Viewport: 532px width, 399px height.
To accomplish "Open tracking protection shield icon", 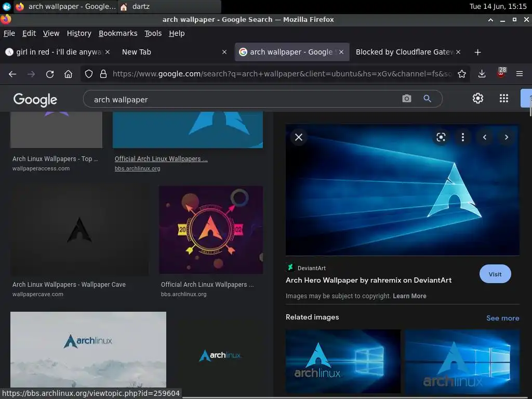I will [x=88, y=74].
